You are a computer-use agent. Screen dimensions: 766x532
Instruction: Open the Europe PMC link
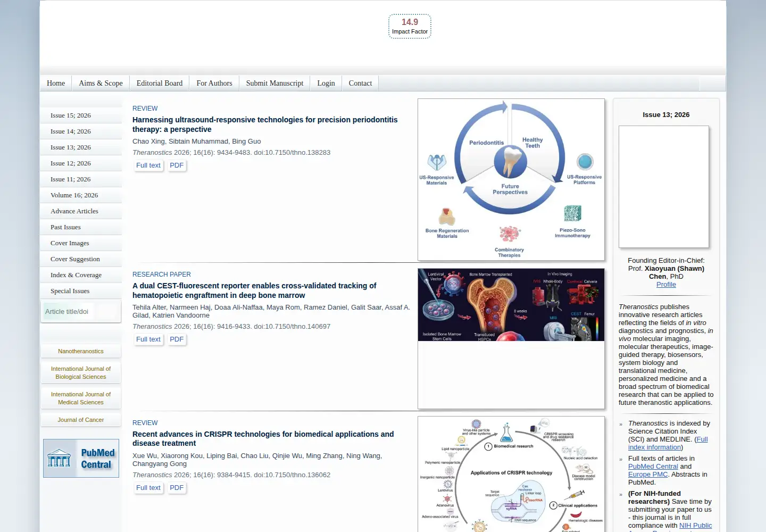[x=648, y=475]
